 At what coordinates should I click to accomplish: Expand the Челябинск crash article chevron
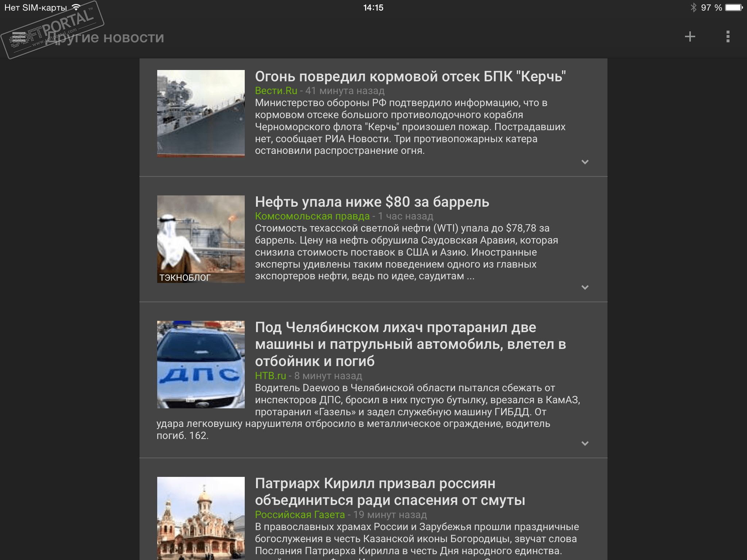click(x=585, y=443)
